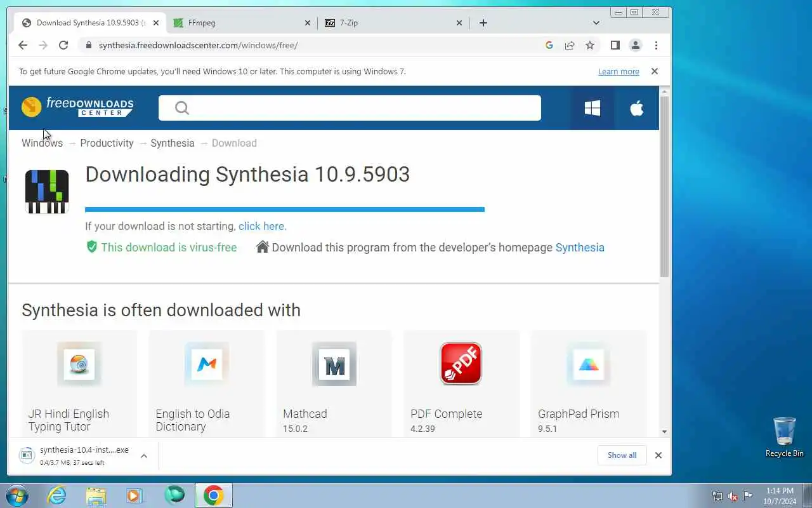Click the JR Hindi English Typing Tutor icon
This screenshot has width=812, height=508.
tap(79, 364)
